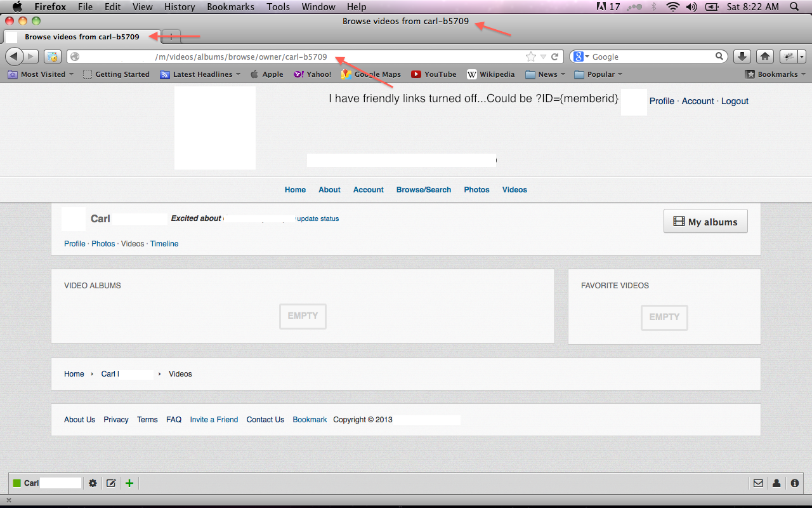
Task: Click the Google search input field
Action: [x=650, y=57]
